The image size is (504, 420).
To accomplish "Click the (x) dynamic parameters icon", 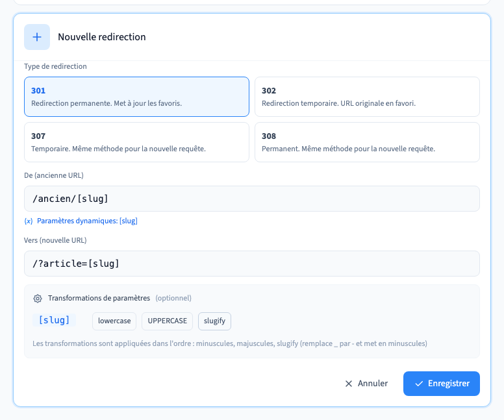I will point(29,221).
